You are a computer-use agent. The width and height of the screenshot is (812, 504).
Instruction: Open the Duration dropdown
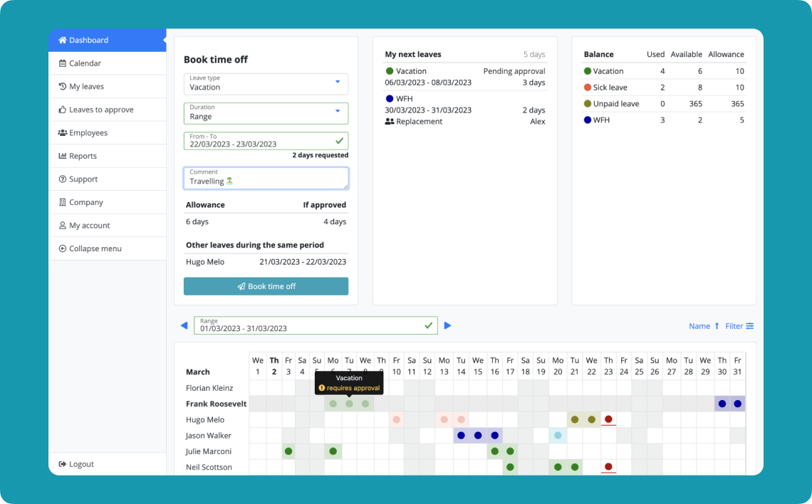pyautogui.click(x=336, y=113)
